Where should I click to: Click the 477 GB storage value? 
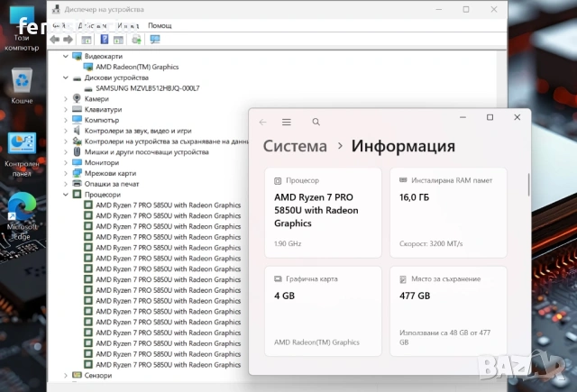click(x=415, y=296)
